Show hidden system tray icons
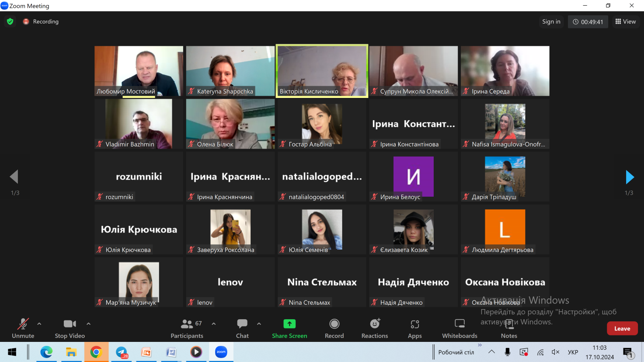This screenshot has height=362, width=644. [492, 352]
